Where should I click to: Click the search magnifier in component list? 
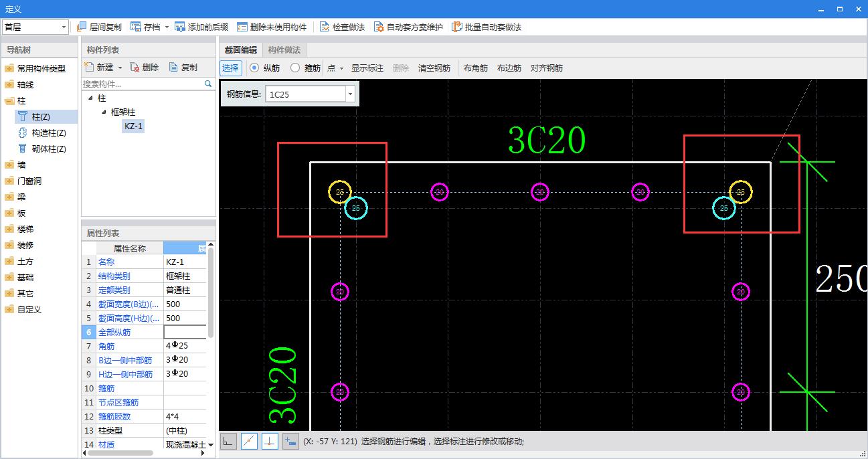[208, 84]
